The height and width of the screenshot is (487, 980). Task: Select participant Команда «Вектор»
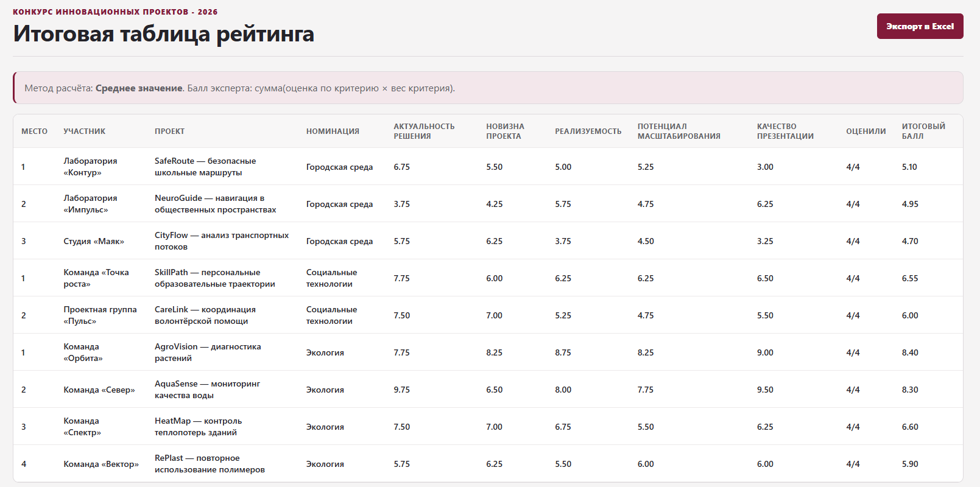coord(101,464)
